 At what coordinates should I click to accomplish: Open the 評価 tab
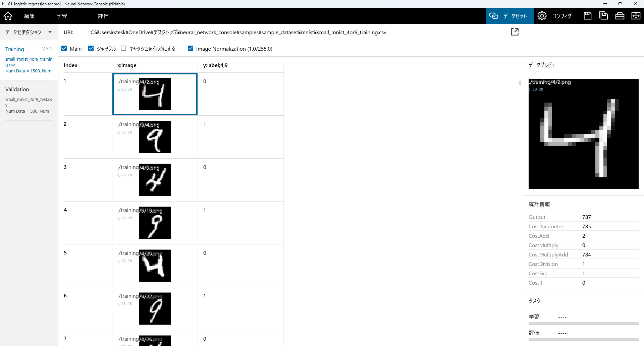(103, 16)
